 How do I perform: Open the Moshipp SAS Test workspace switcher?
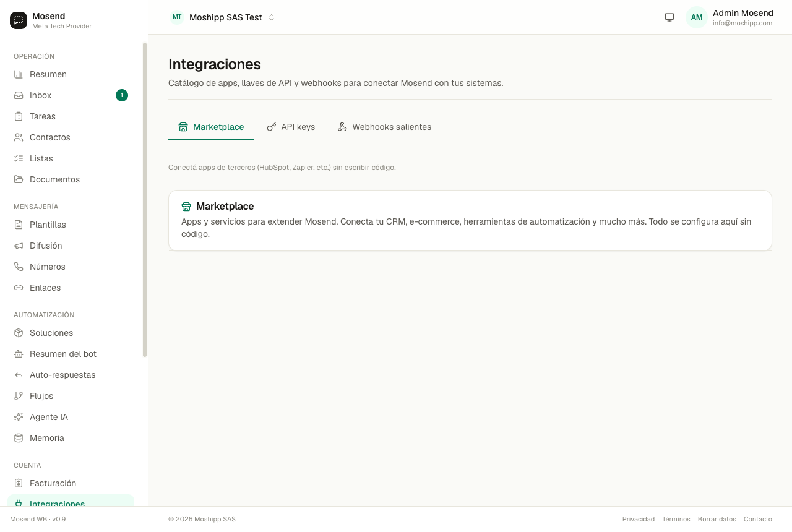pyautogui.click(x=222, y=17)
